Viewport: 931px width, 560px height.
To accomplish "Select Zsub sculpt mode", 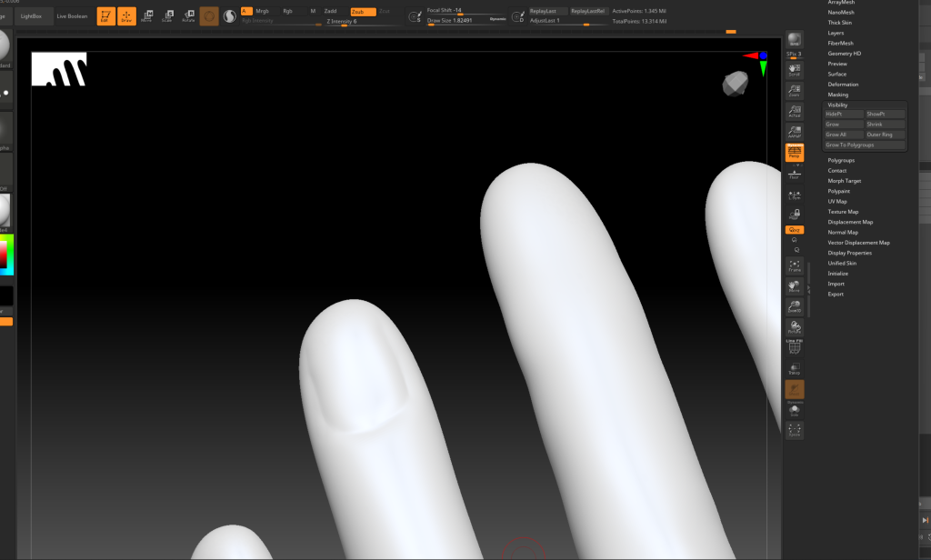I will click(363, 11).
